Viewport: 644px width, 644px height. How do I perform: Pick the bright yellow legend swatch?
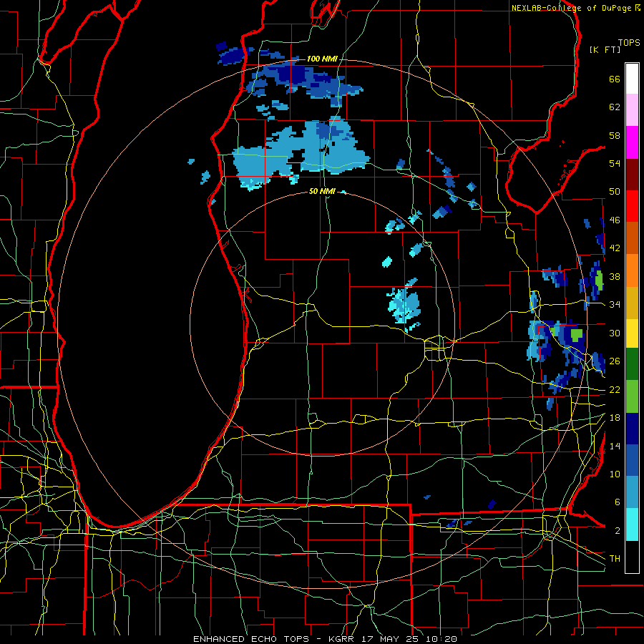tap(632, 333)
